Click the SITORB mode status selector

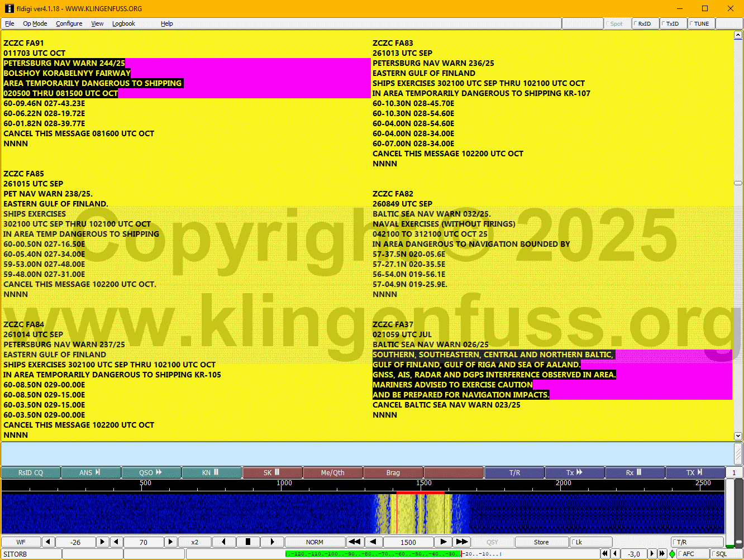(31, 554)
